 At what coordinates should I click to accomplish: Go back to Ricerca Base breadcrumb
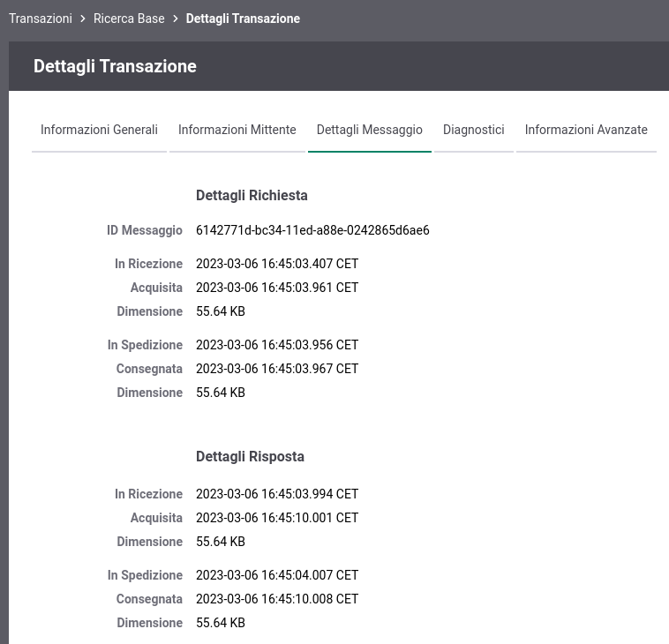coord(129,19)
